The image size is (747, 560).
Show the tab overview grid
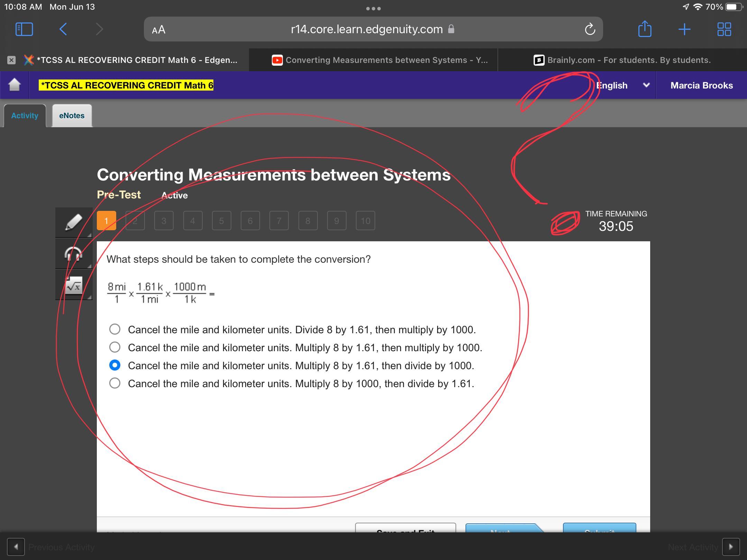724,29
